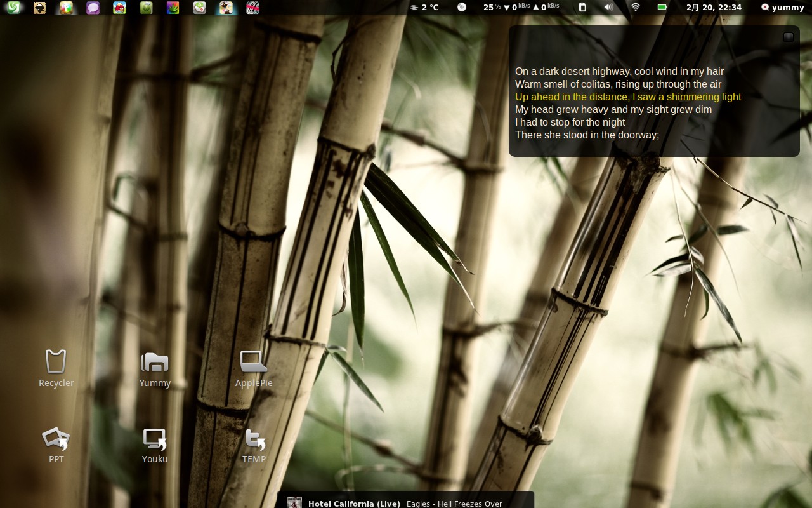Select the Yummy home folder icon
The image size is (812, 508).
(x=155, y=368)
